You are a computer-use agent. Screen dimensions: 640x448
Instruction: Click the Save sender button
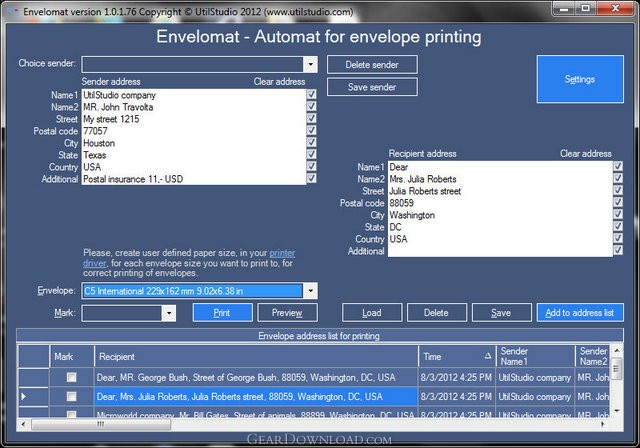pos(372,87)
